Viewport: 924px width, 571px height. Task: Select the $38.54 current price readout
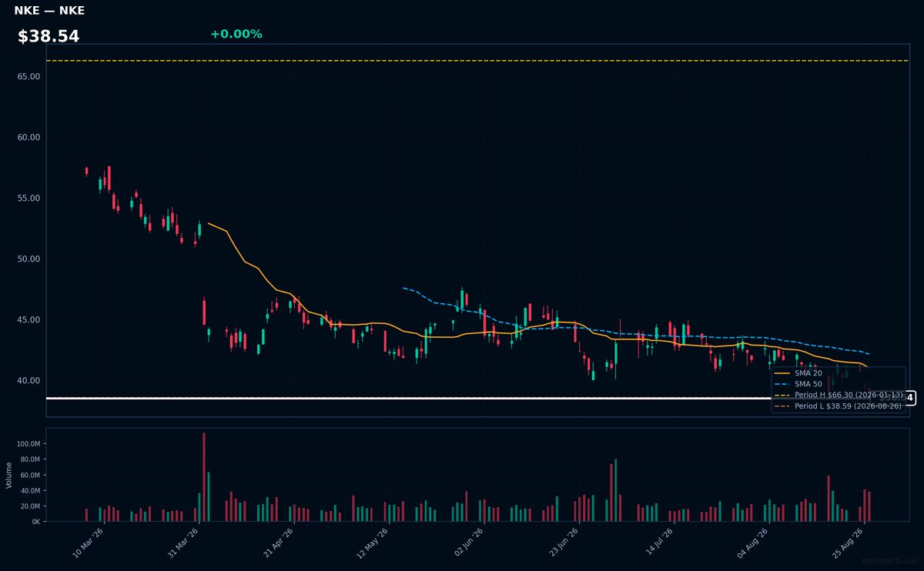pyautogui.click(x=49, y=37)
